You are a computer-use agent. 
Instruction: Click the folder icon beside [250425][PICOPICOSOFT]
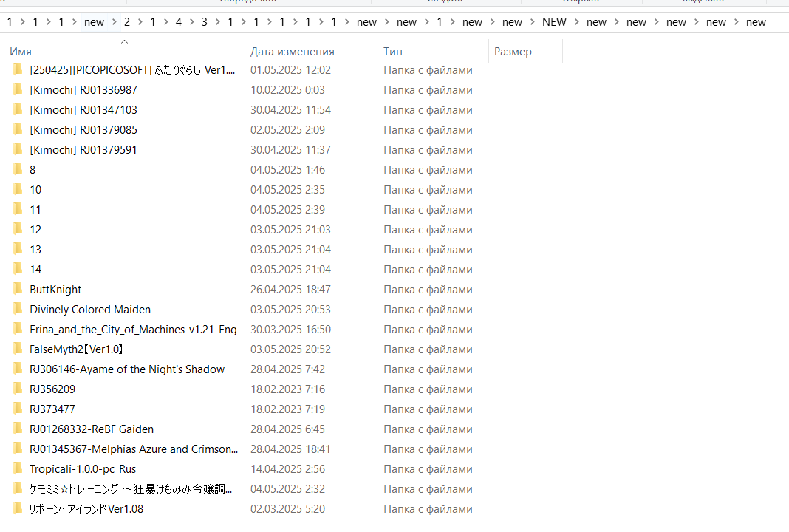point(18,69)
